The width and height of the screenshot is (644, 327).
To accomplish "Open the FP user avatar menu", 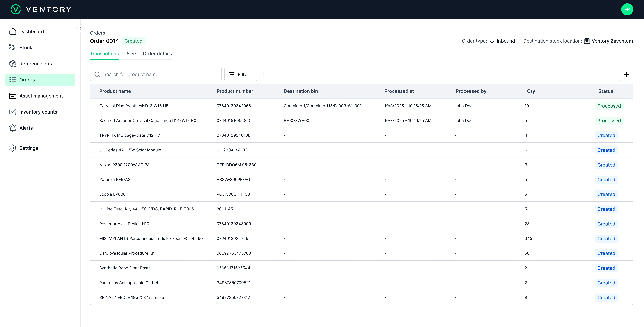I will (627, 9).
